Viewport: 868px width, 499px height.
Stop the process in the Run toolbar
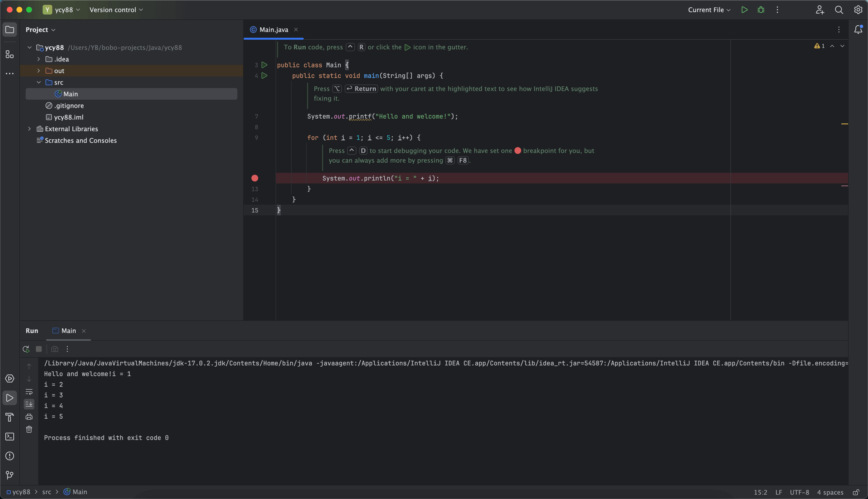(x=39, y=349)
